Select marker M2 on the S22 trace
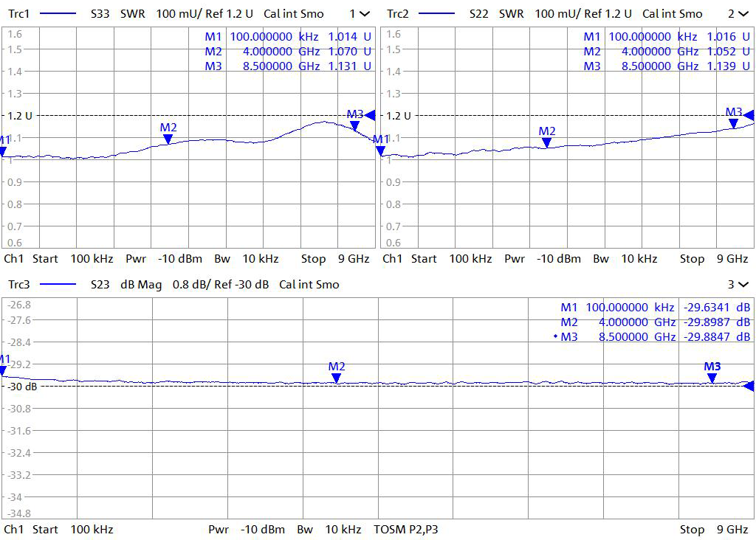The image size is (756, 540). tap(546, 143)
